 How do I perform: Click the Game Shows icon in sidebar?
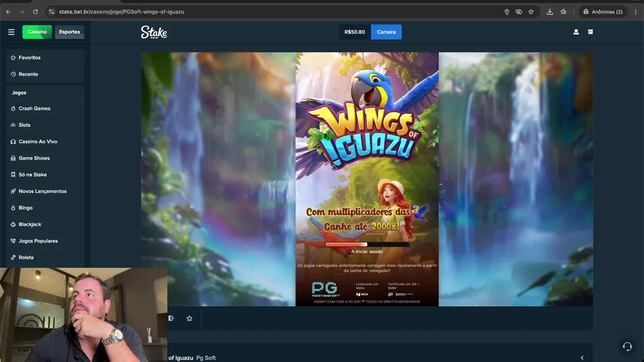pos(14,158)
